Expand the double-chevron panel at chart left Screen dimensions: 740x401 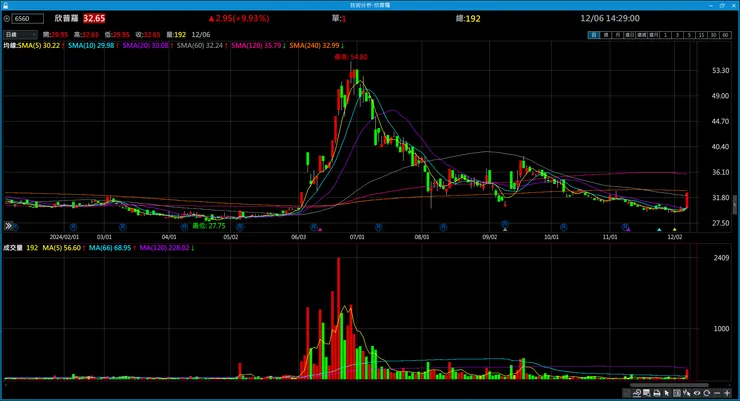click(x=8, y=226)
